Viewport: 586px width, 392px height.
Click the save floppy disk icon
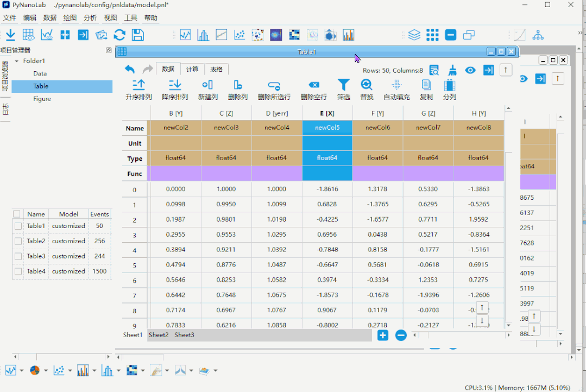(138, 35)
